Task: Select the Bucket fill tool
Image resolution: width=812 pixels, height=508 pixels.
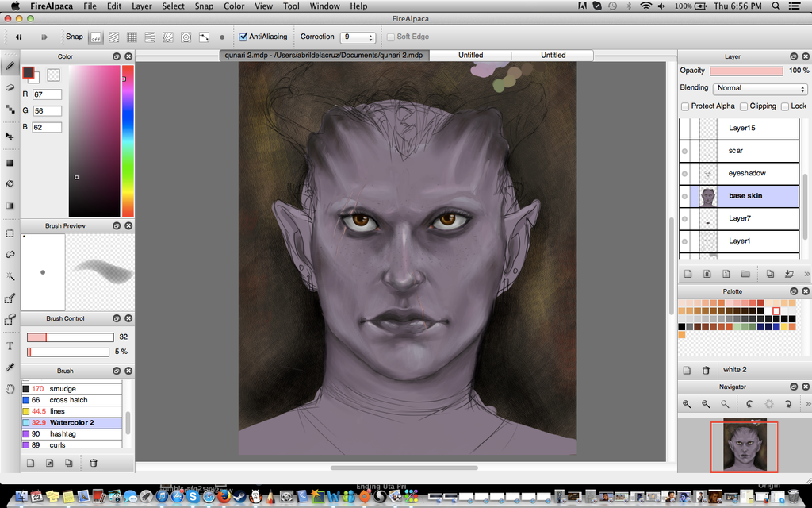Action: 10,183
